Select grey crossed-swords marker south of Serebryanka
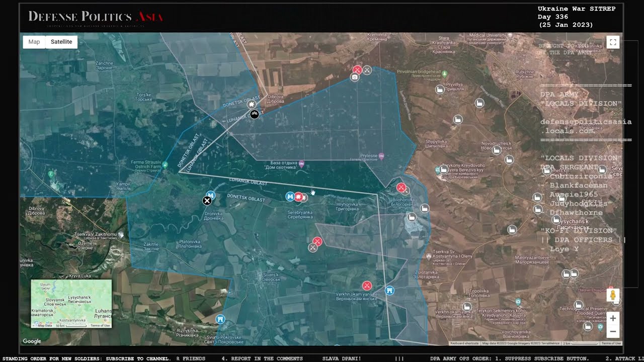644x362 pixels. pyautogui.click(x=313, y=248)
